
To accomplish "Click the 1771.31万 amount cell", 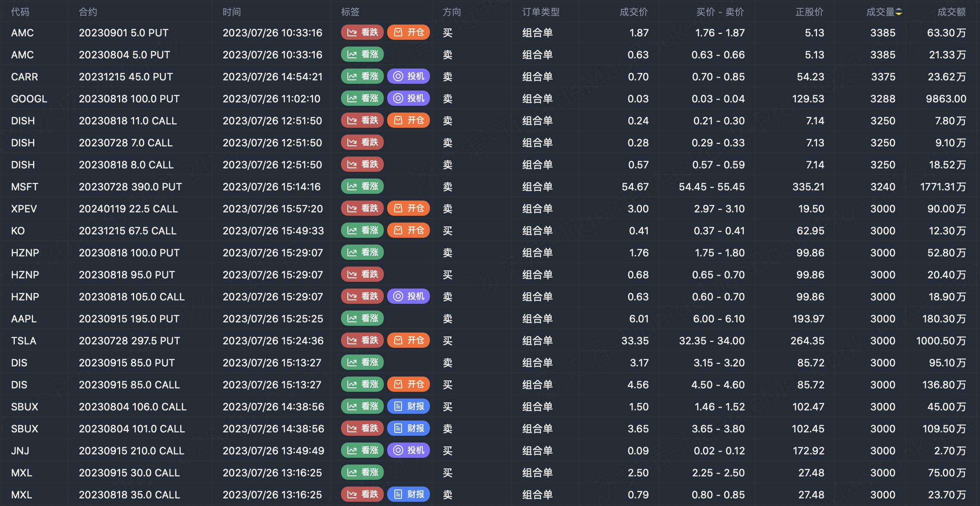I will pyautogui.click(x=943, y=187).
